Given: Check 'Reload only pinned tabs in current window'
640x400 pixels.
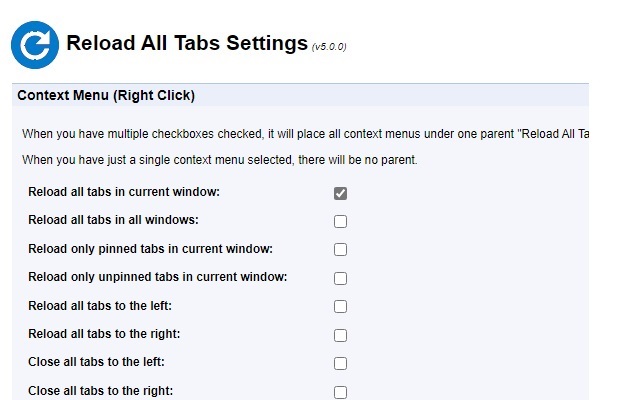Looking at the screenshot, I should pyautogui.click(x=340, y=249).
